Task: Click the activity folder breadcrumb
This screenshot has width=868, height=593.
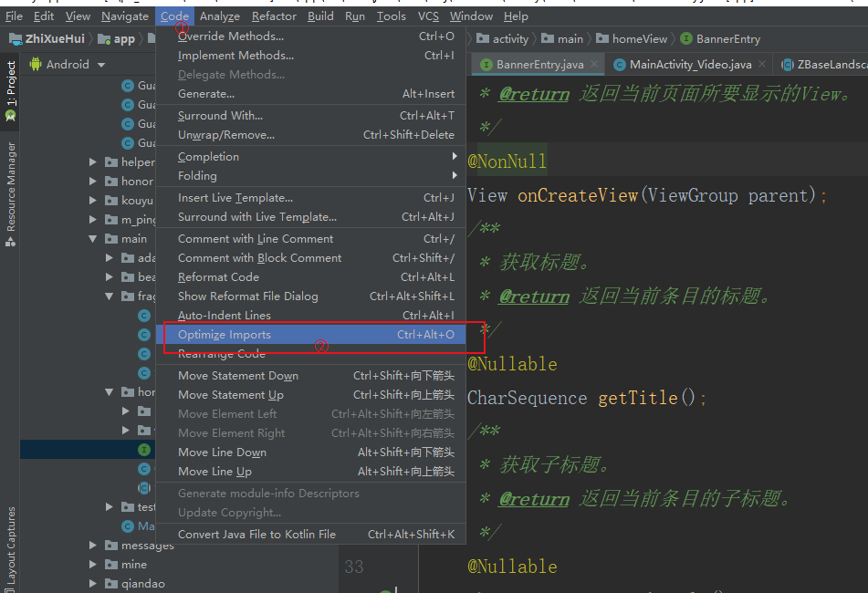Action: [x=503, y=38]
